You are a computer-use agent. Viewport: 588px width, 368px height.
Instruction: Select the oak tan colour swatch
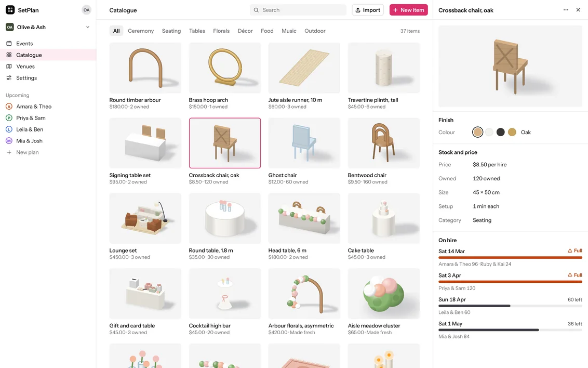(477, 132)
